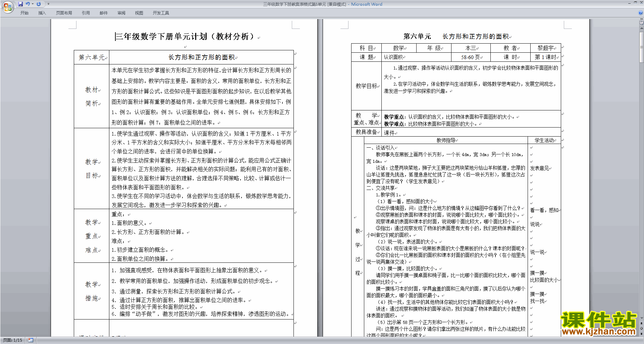Click the 教学 目标 row label on page one
This screenshot has width=644, height=344.
pyautogui.click(x=92, y=168)
